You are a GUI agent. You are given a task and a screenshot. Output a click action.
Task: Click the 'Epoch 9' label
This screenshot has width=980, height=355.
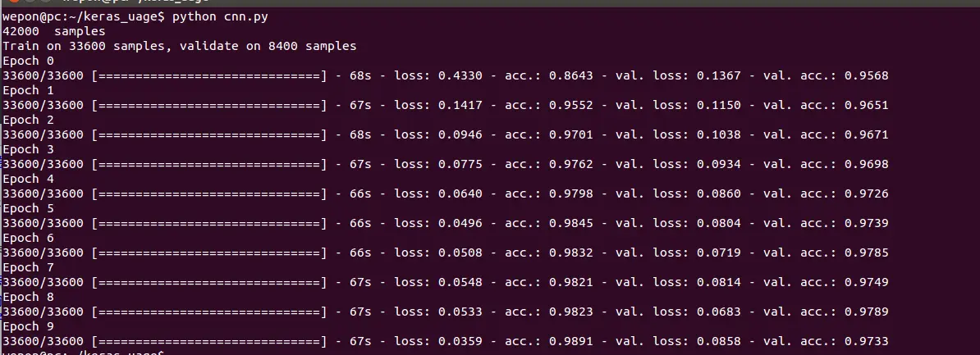[x=28, y=327]
